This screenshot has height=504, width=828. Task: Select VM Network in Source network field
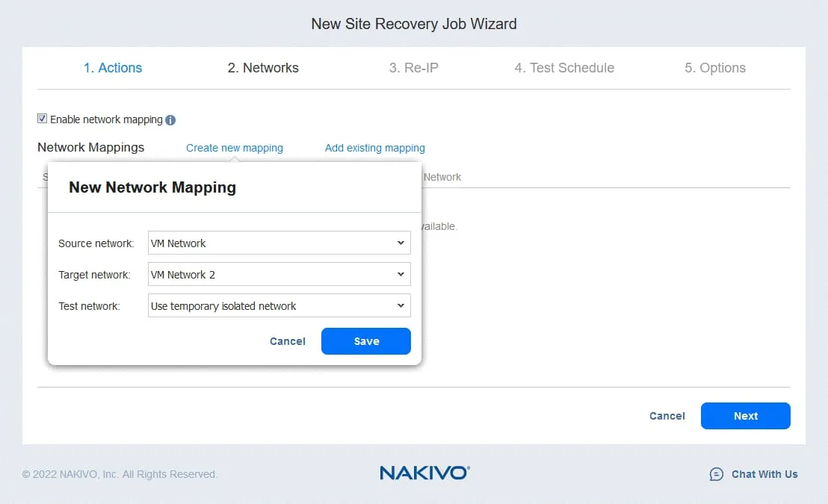click(224, 243)
